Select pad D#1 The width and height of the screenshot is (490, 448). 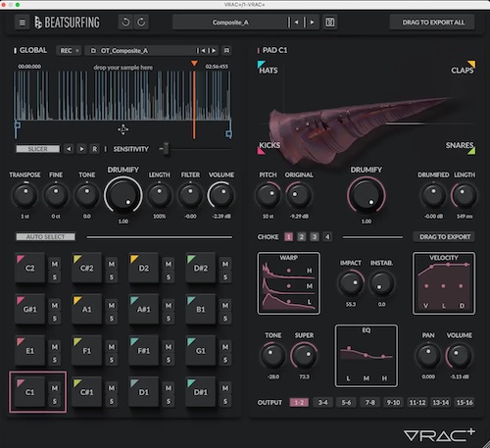coord(200,392)
